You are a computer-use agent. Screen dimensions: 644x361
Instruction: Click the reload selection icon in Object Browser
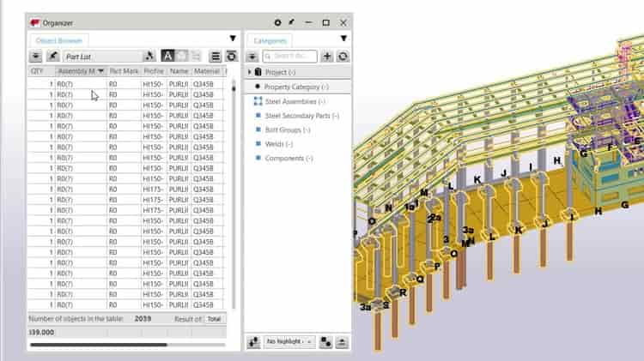coord(231,56)
